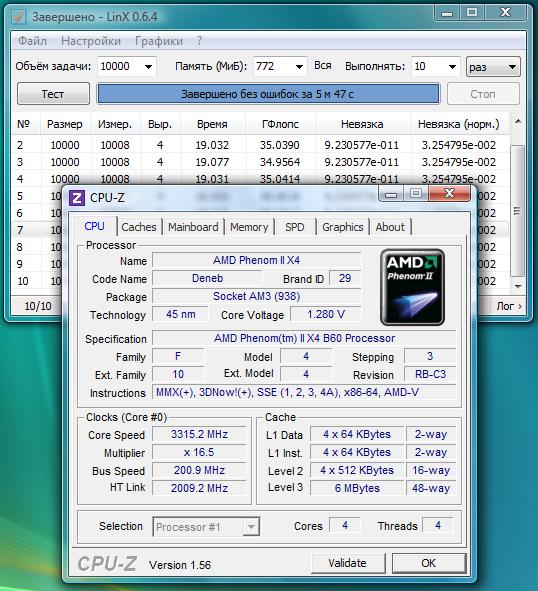Select row 3 in the results table

pyautogui.click(x=260, y=162)
